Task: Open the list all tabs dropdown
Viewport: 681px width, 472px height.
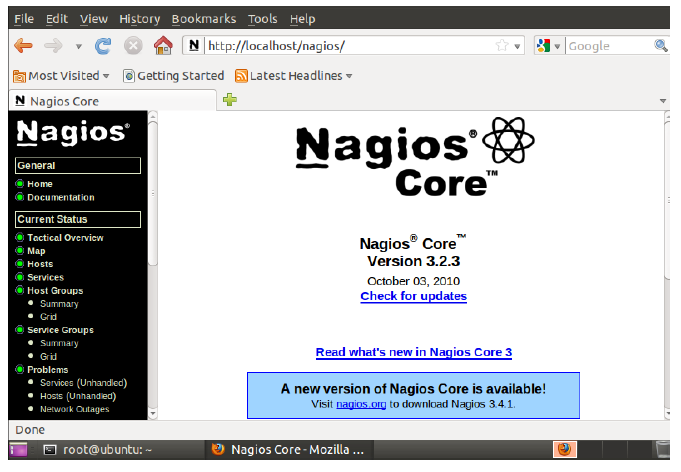Action: 663,101
